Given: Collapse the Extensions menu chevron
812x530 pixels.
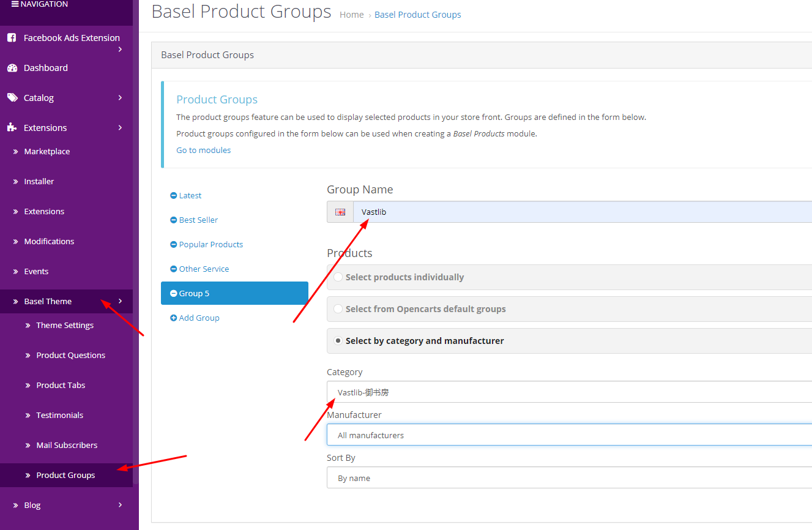Looking at the screenshot, I should tap(120, 128).
